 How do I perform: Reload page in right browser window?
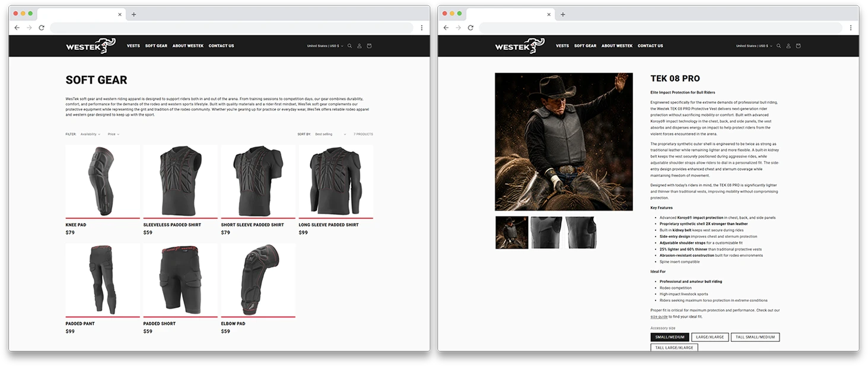click(x=470, y=27)
